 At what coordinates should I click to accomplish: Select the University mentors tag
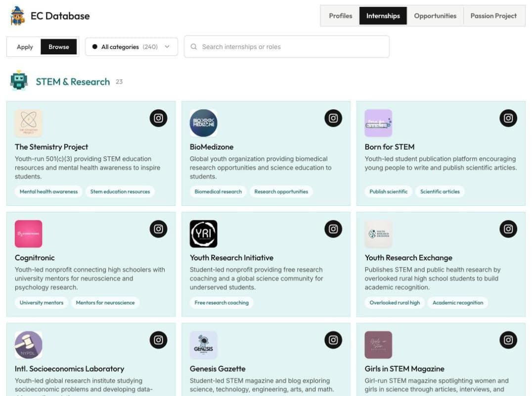click(42, 302)
